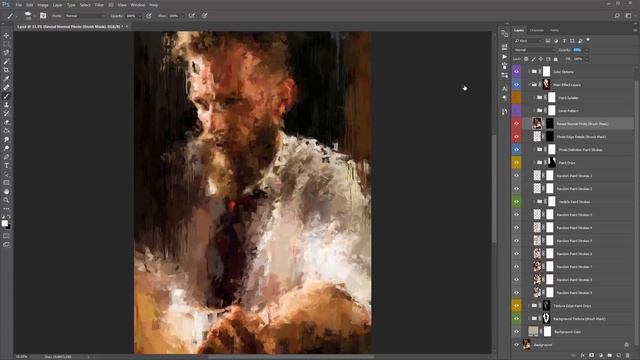Select the Horizontal Type tool

click(6, 165)
